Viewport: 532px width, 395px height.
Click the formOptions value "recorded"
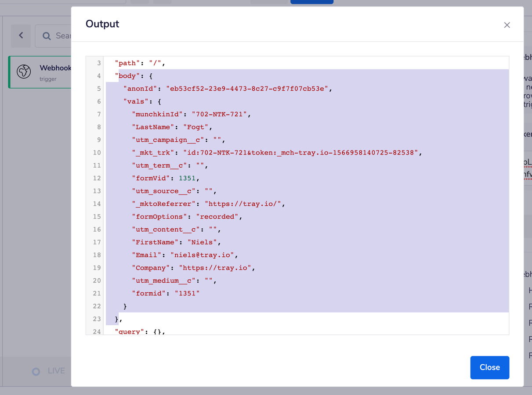(217, 216)
